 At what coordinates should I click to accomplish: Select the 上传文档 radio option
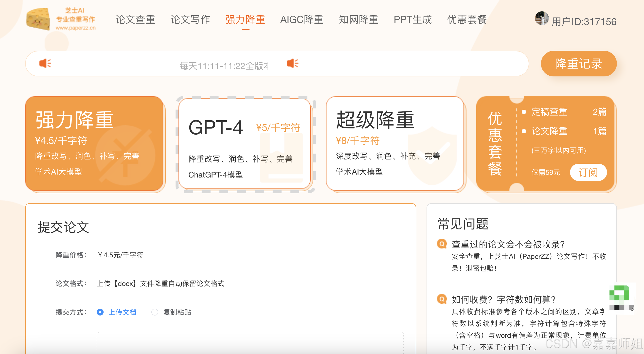100,312
